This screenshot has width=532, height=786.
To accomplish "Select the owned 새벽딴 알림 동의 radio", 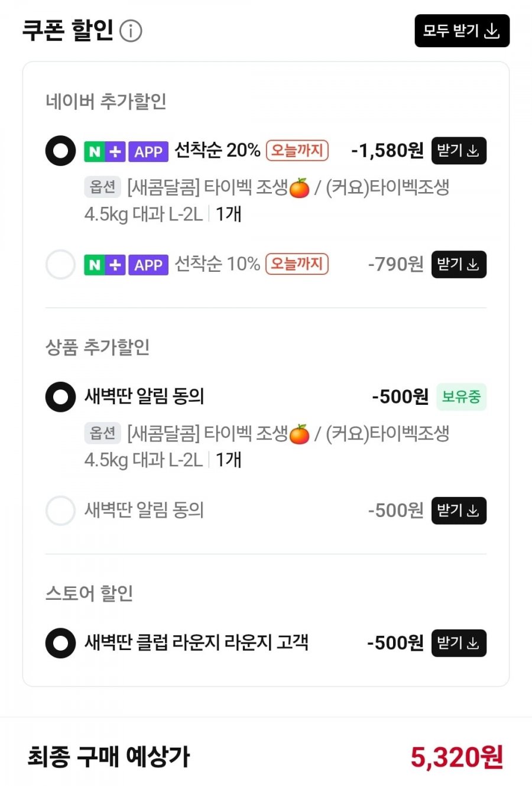I will 60,397.
